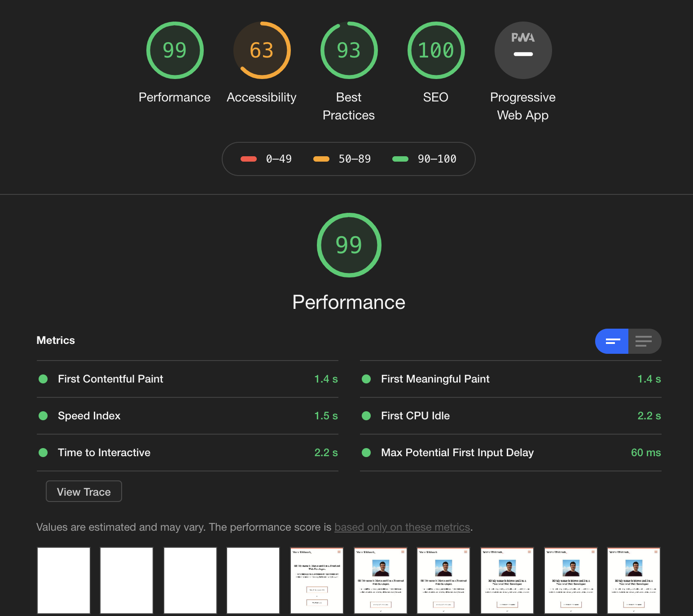Click the red 0-49 score legend indicator
The width and height of the screenshot is (693, 616).
[249, 158]
